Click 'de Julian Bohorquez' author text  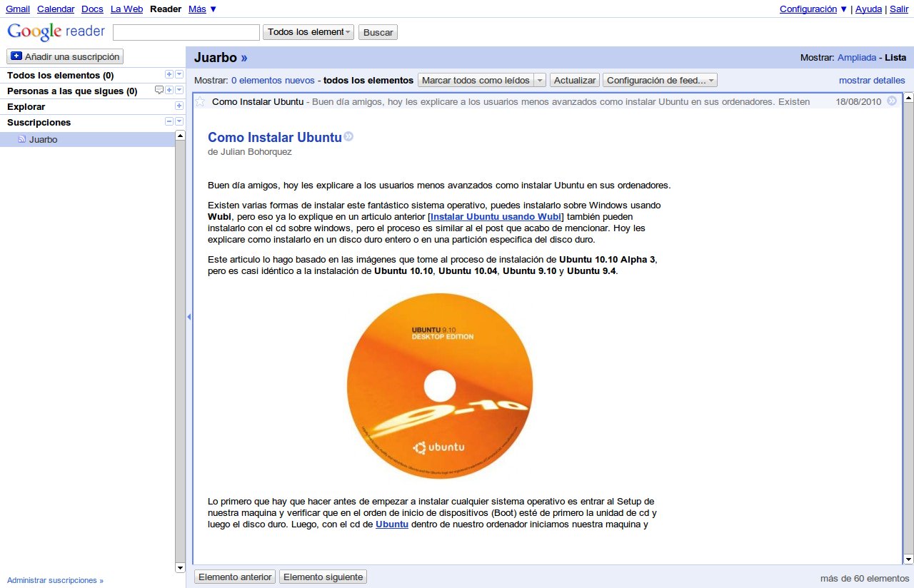[250, 151]
